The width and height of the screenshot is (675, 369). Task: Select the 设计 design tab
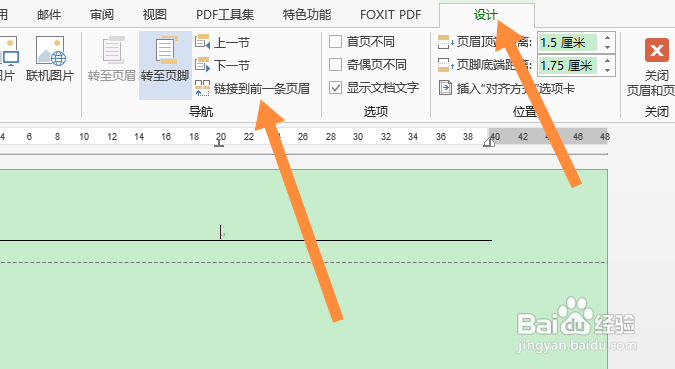pos(486,15)
